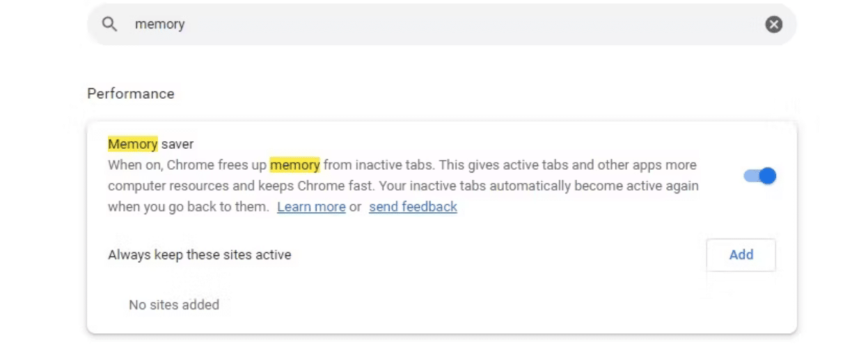
Task: Open the Learn more link
Action: pos(311,207)
